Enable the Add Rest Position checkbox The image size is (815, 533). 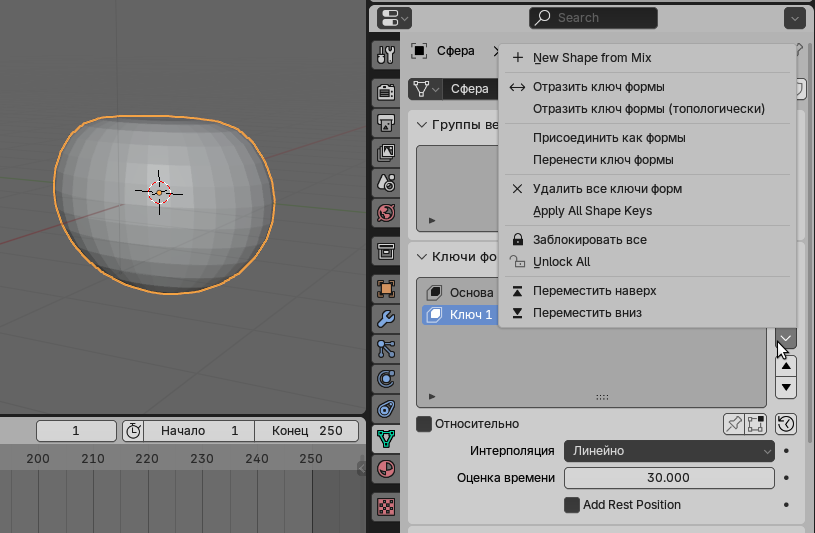pyautogui.click(x=572, y=505)
